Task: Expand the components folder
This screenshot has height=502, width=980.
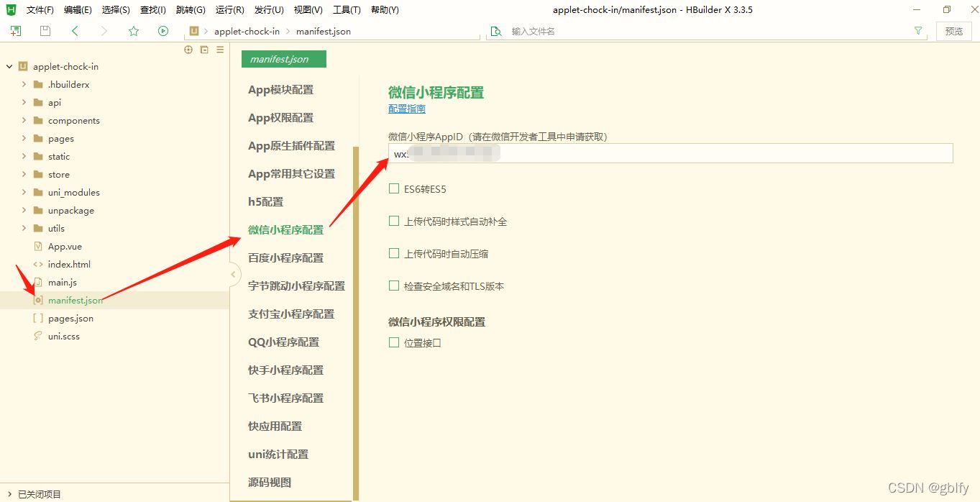Action: tap(22, 120)
